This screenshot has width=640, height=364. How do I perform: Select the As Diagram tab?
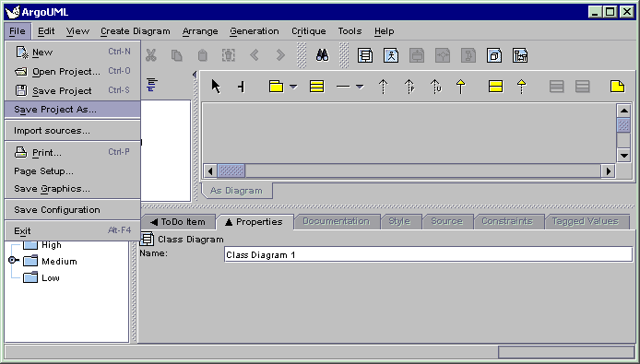point(236,191)
